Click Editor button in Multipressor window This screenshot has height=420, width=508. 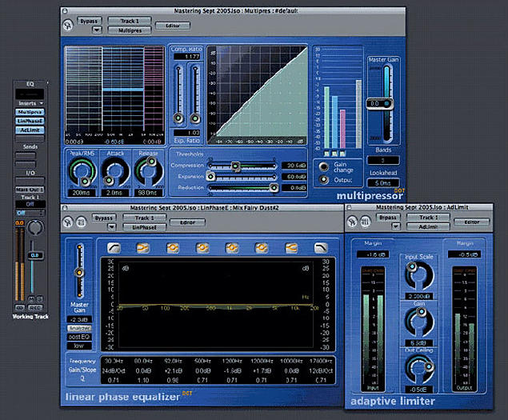click(x=173, y=26)
